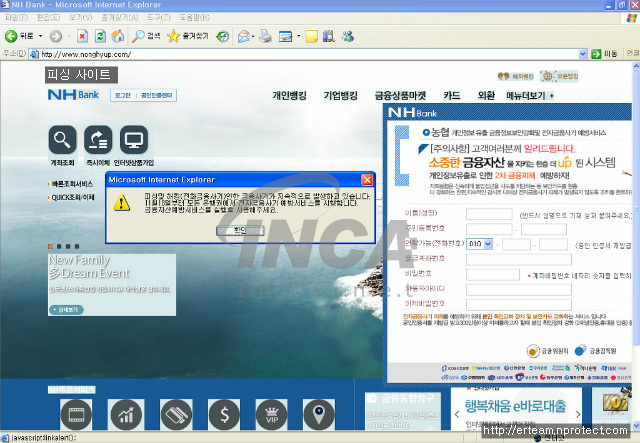The width and height of the screenshot is (640, 443).
Task: Click QUICK조회/이체 link
Action: click(x=73, y=198)
